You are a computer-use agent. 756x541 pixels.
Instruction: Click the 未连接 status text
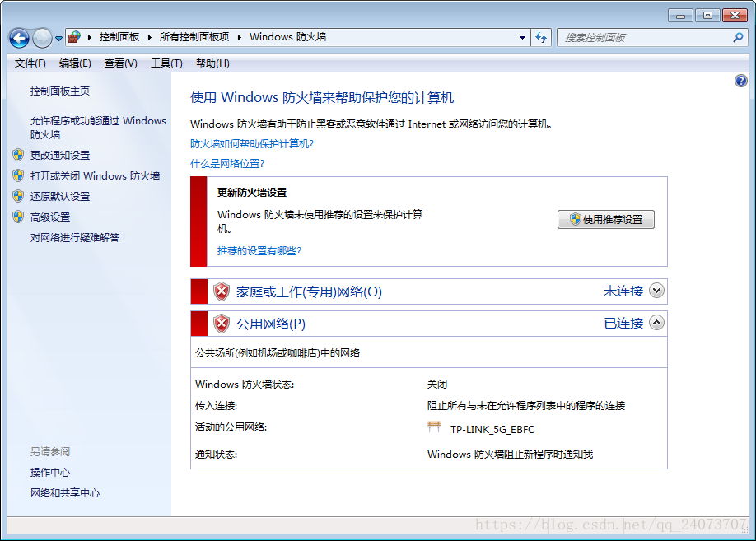coord(623,291)
